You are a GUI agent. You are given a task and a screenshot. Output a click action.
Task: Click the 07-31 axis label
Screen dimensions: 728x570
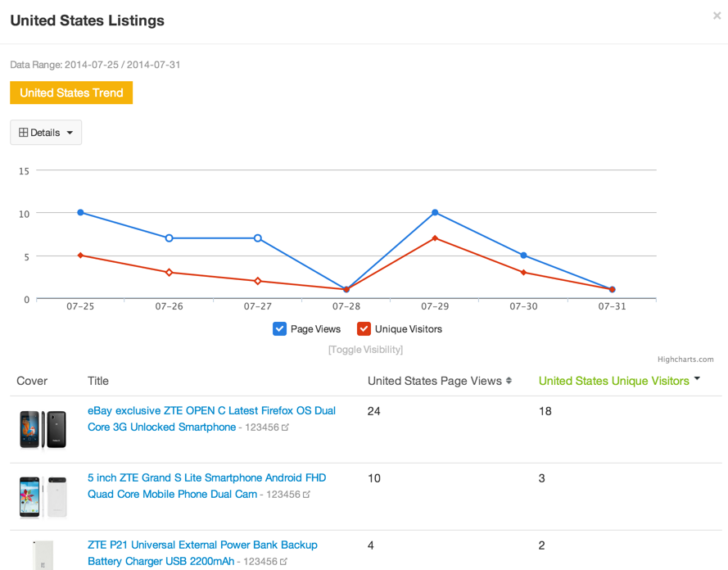point(612,306)
